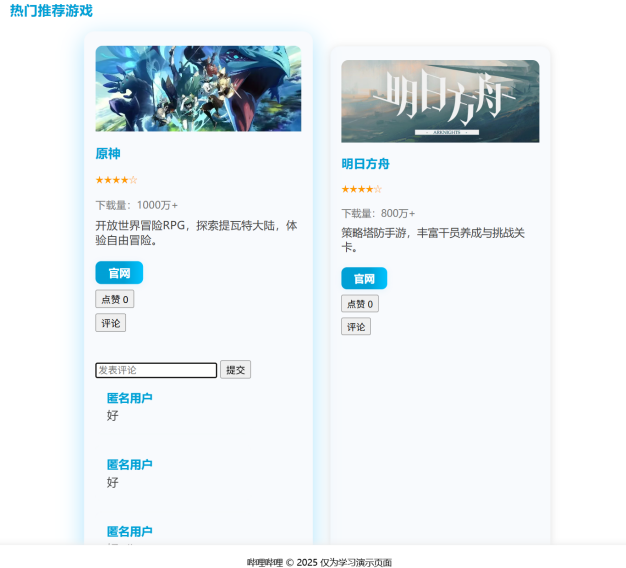Open the 原神 official site via 官网 button
This screenshot has width=626, height=568.
pyautogui.click(x=119, y=273)
